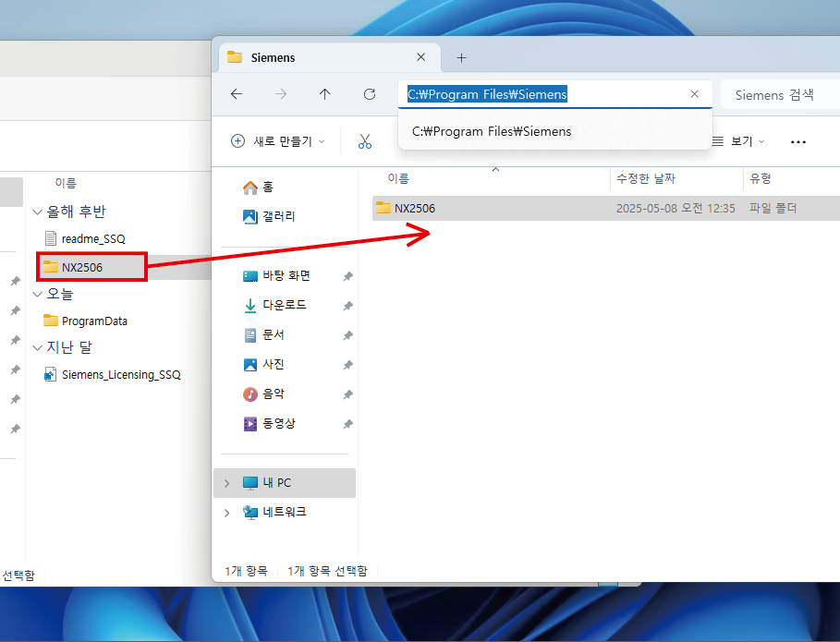Click the pin icon beside 음악
840x642 pixels.
pyautogui.click(x=347, y=394)
